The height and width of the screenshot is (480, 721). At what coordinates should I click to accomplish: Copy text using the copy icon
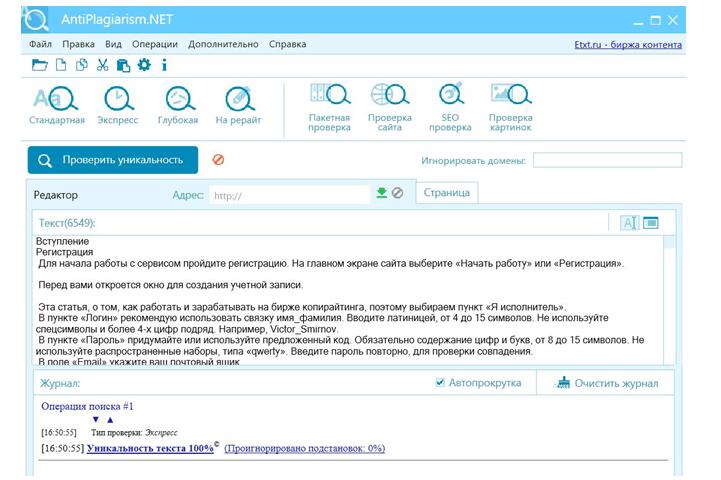[82, 65]
